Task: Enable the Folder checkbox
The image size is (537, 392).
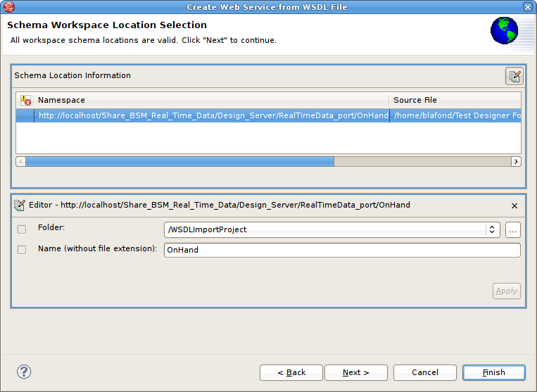Action: 22,229
